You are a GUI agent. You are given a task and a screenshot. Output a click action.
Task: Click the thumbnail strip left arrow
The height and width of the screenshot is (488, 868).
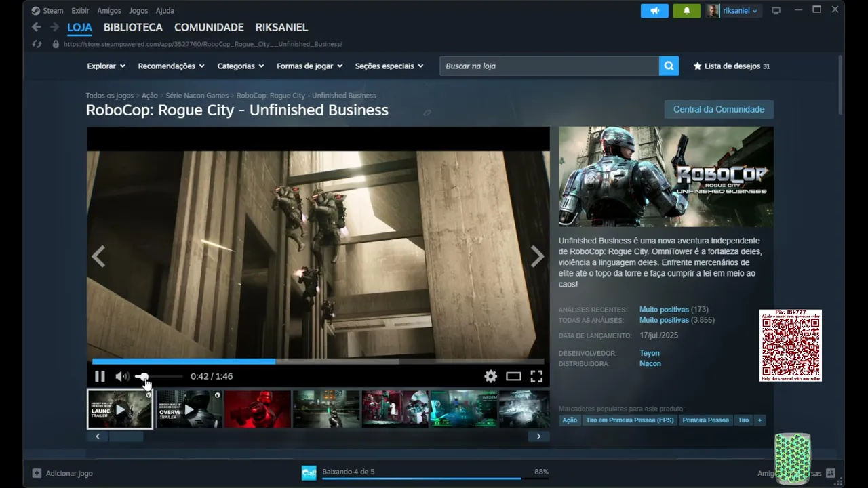click(x=98, y=436)
